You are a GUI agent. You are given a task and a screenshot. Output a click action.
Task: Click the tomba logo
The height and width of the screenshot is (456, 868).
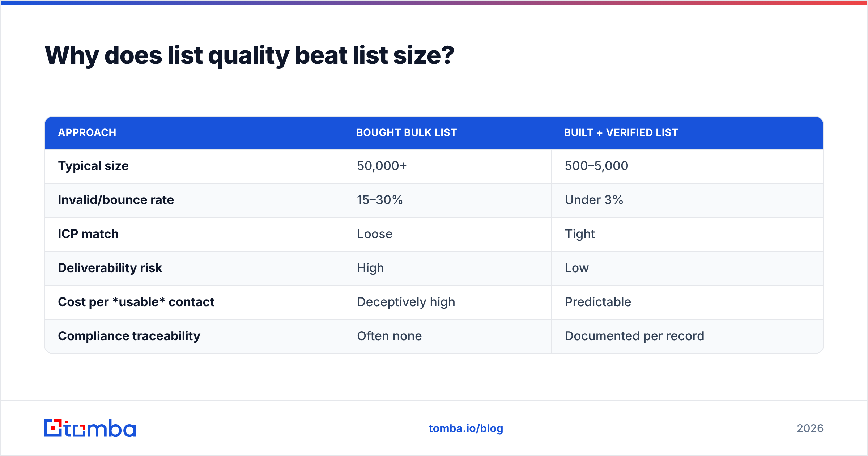(90, 428)
